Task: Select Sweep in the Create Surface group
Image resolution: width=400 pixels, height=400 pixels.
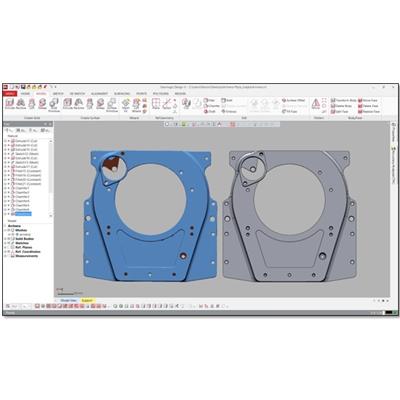Action: [100, 104]
